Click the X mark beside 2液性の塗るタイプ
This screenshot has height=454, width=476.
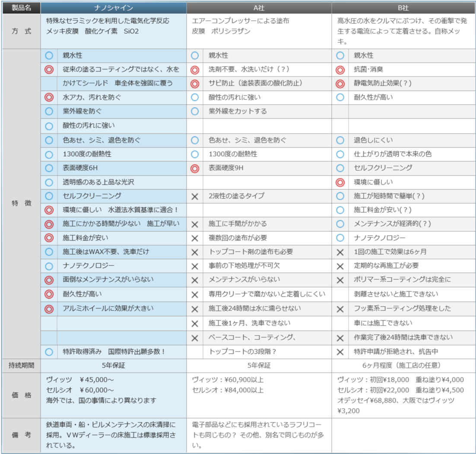click(x=195, y=197)
